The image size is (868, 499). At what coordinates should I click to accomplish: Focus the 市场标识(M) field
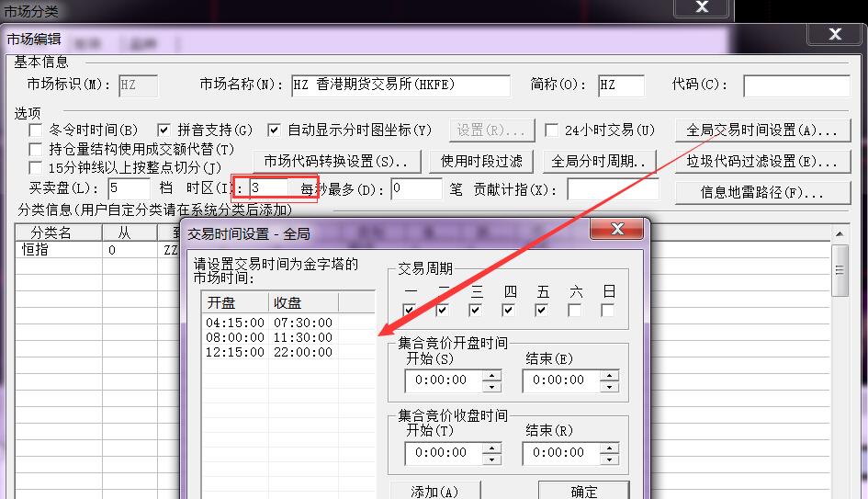click(138, 85)
